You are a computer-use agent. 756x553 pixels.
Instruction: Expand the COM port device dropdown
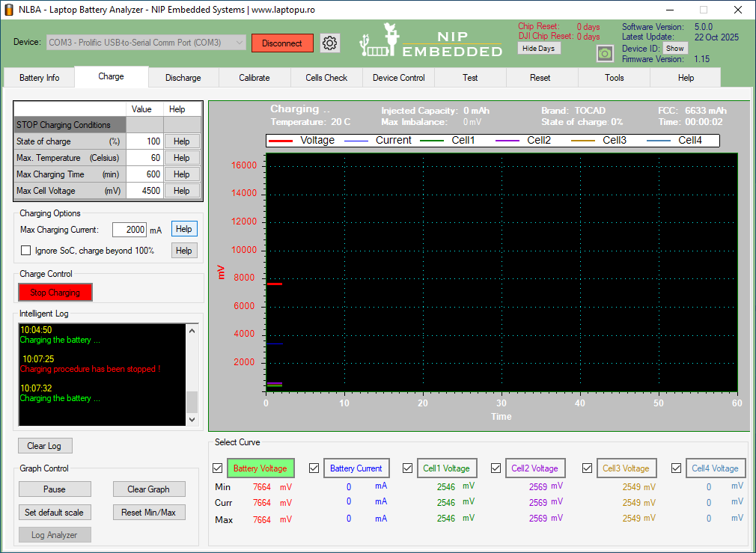(x=240, y=43)
